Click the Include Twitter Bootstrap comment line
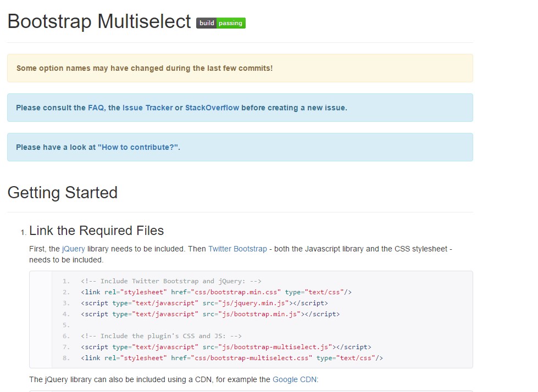The image size is (538, 392). (171, 281)
